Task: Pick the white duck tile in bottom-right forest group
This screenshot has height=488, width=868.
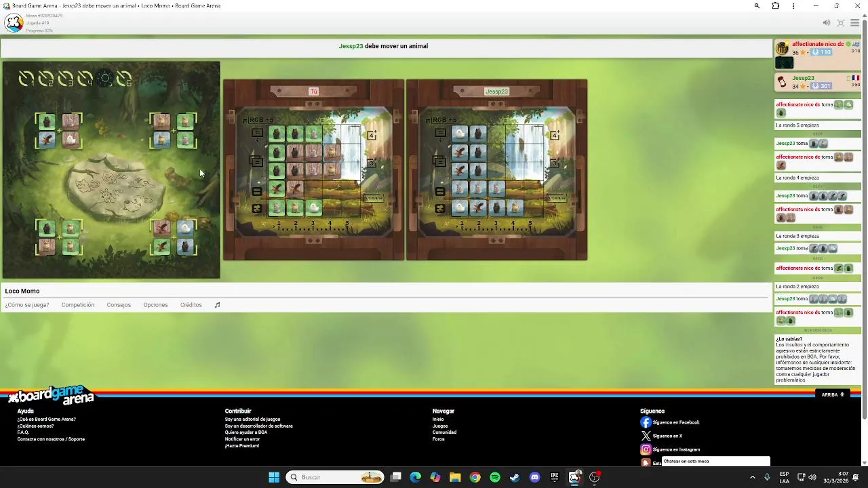Action: pos(185,228)
